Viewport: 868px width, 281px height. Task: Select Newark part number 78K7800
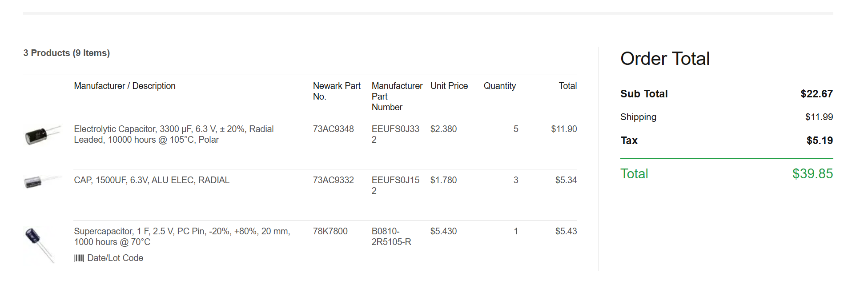click(x=330, y=231)
